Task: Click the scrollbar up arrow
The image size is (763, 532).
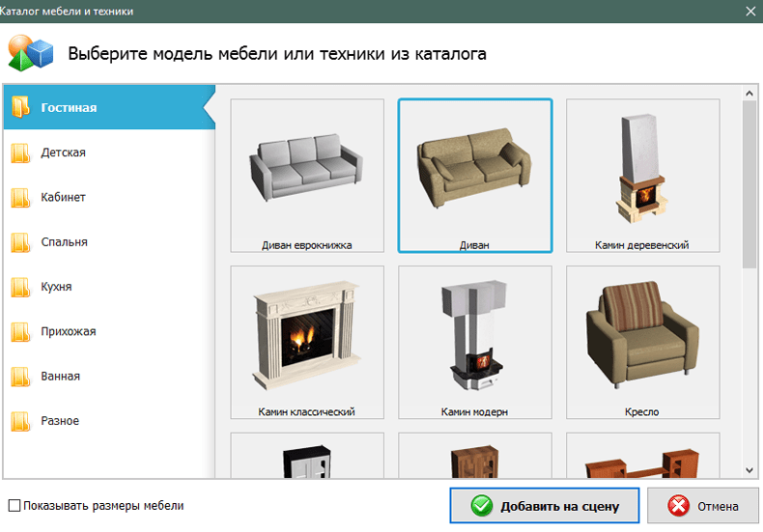Action: 749,93
